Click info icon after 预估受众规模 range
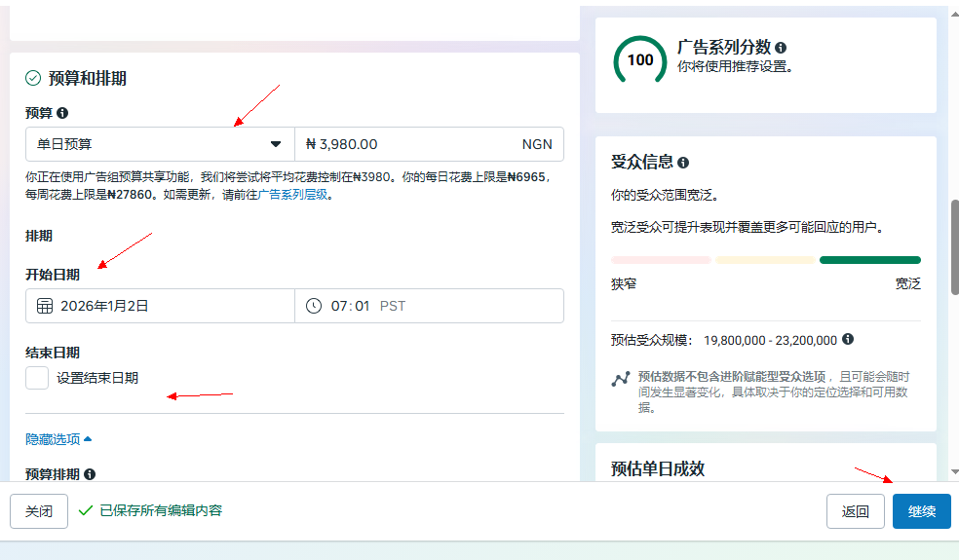The image size is (959, 560). point(848,339)
